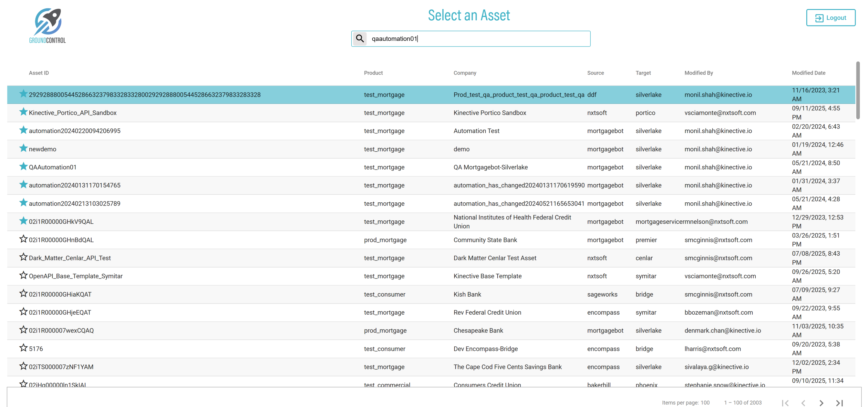Click the vertical scrollbar thumb

point(858,90)
